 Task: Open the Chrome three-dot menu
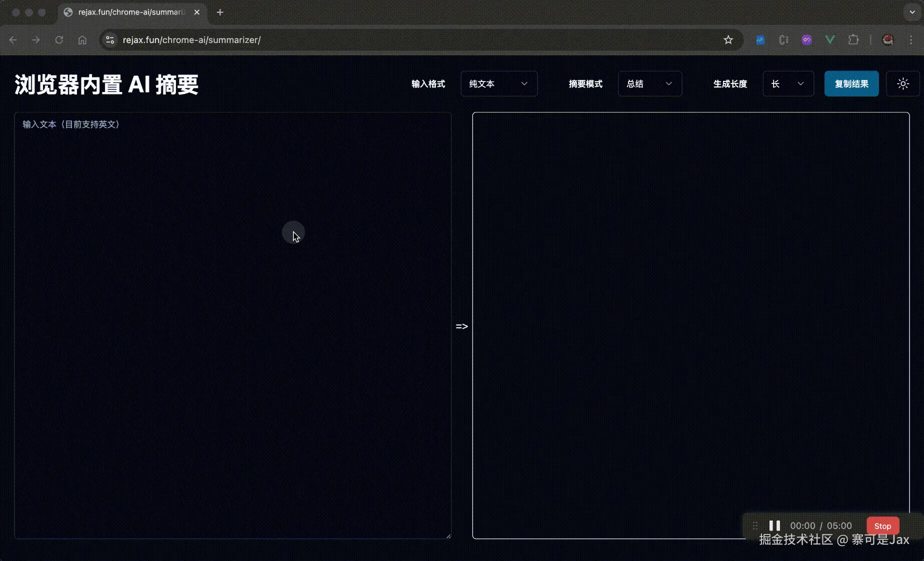(911, 40)
